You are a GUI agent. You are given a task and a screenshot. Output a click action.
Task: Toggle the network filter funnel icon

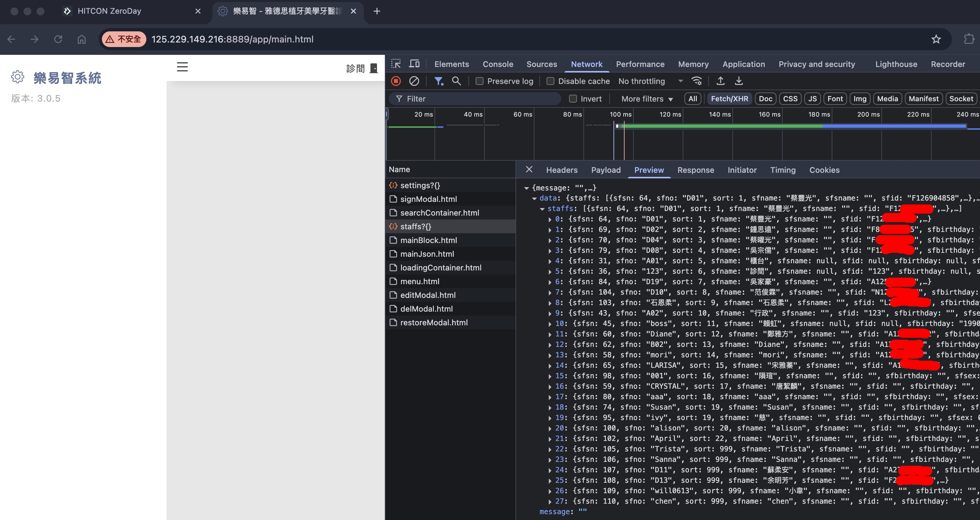(439, 81)
